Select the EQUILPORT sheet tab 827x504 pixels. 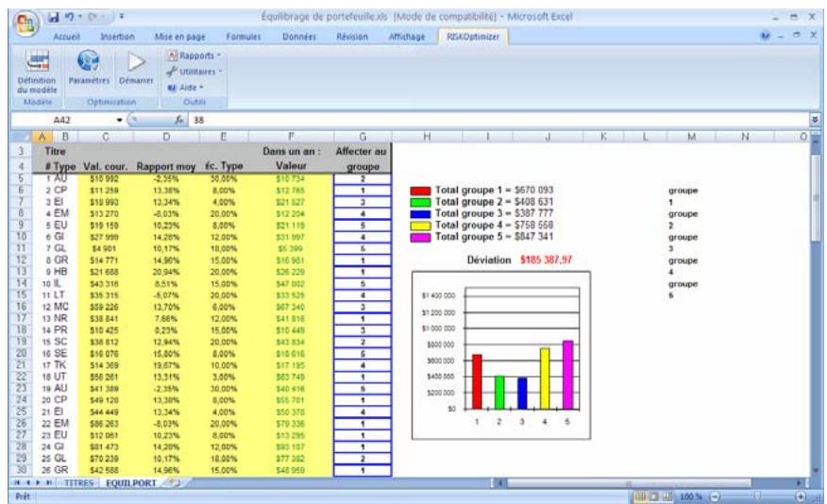pos(131,483)
